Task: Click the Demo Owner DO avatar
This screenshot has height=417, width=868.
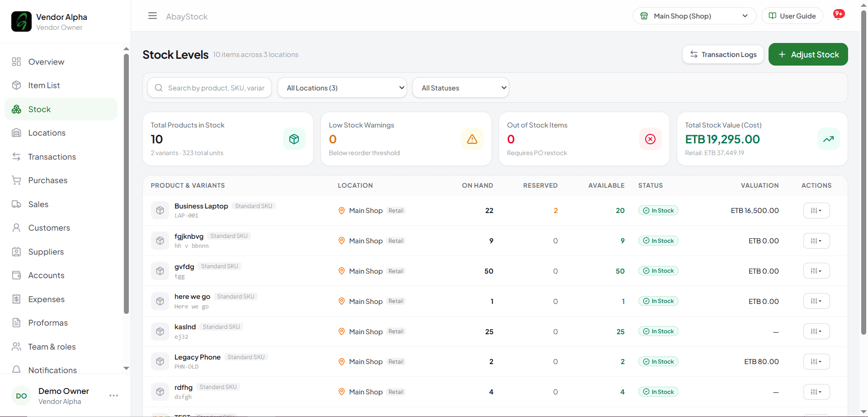Action: tap(21, 396)
